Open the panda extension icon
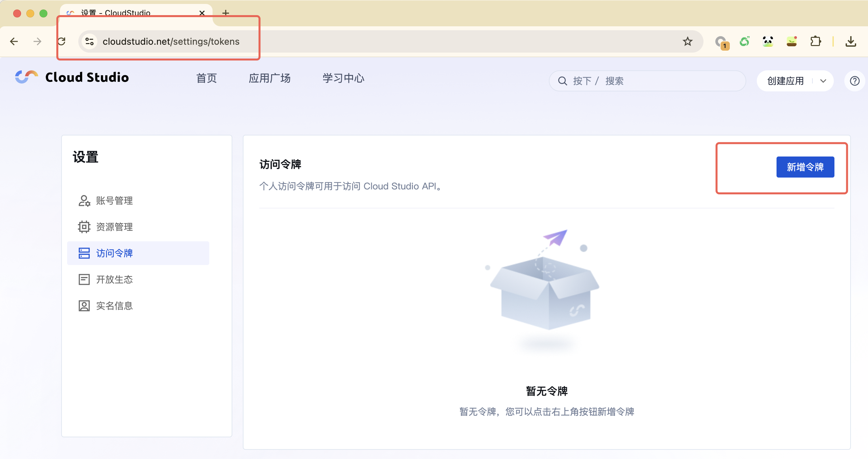This screenshot has height=459, width=868. coord(768,41)
